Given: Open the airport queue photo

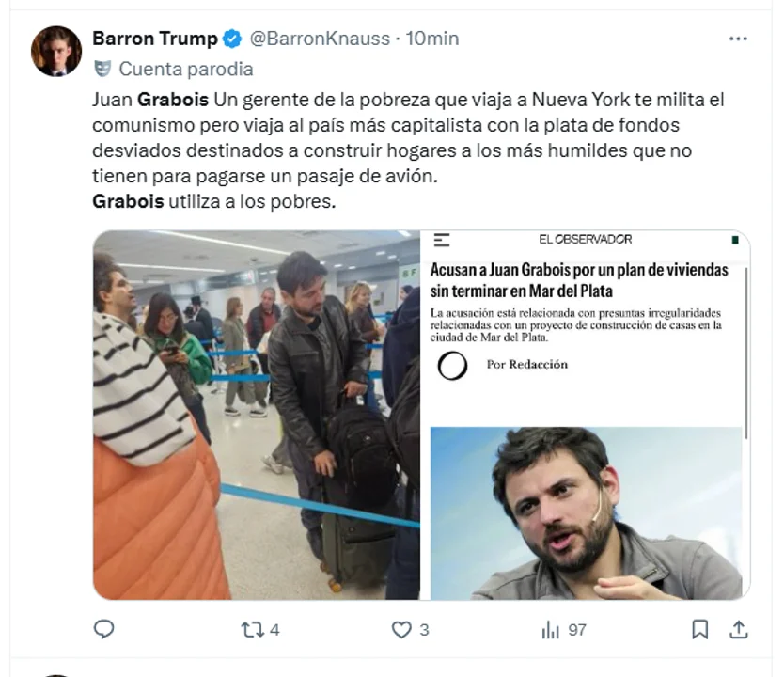Looking at the screenshot, I should coord(257,415).
